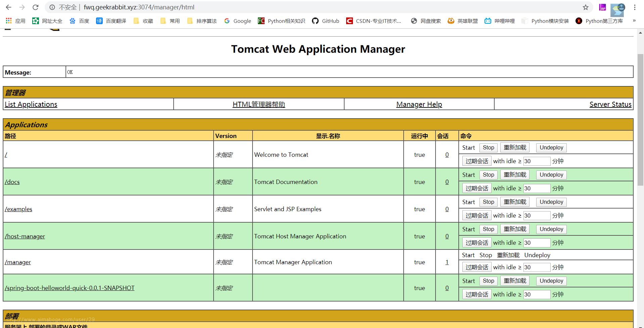
Task: Open the 英雄联盟 bookmark
Action: coord(463,21)
